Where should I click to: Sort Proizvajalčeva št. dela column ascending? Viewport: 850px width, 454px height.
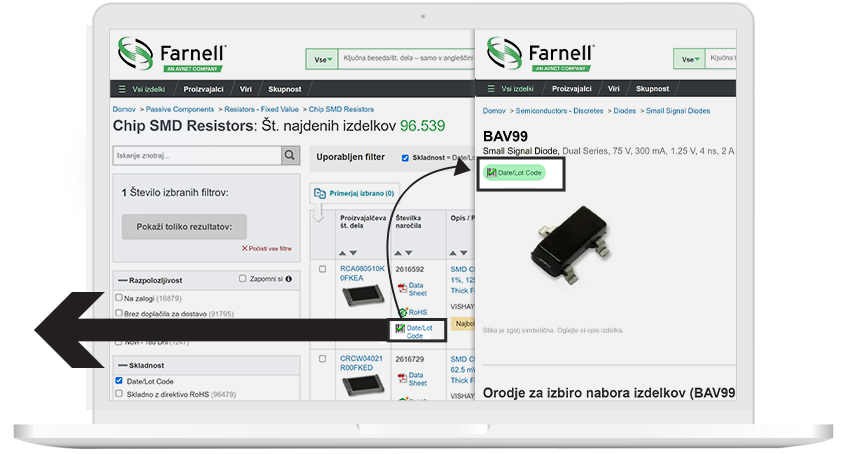coord(343,253)
